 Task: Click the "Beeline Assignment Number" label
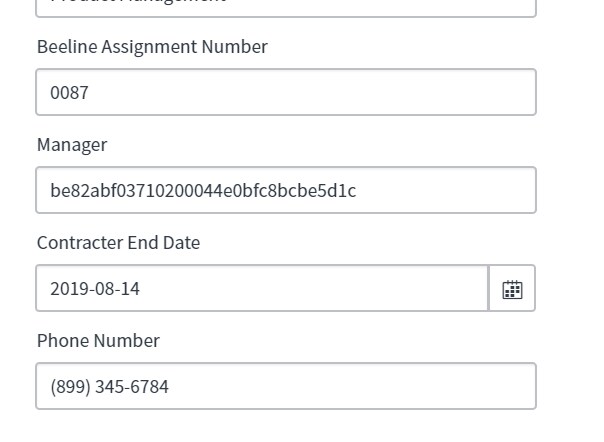(x=152, y=47)
